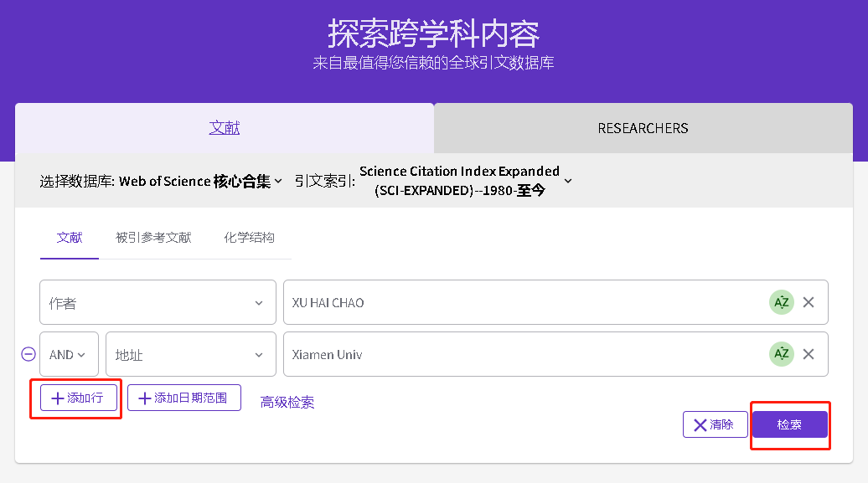Screen dimensions: 868x483
Task: Click the Xiamen Univ address input field
Action: click(519, 355)
